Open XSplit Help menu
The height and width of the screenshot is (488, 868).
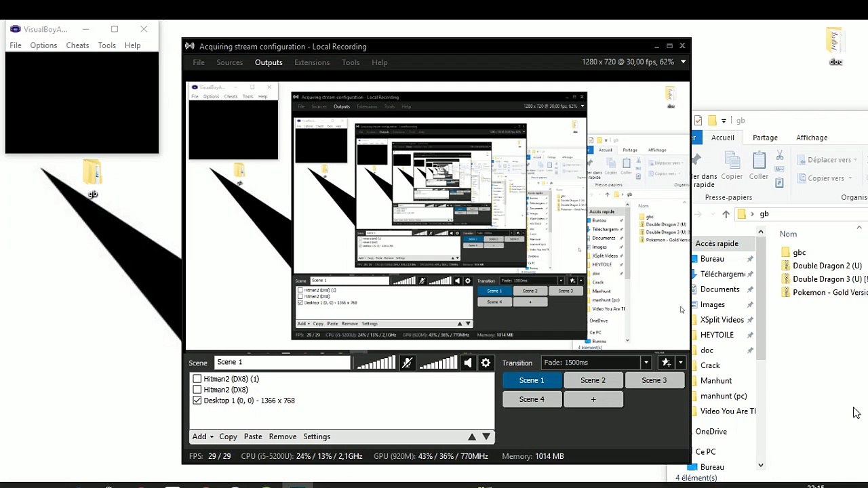point(380,62)
